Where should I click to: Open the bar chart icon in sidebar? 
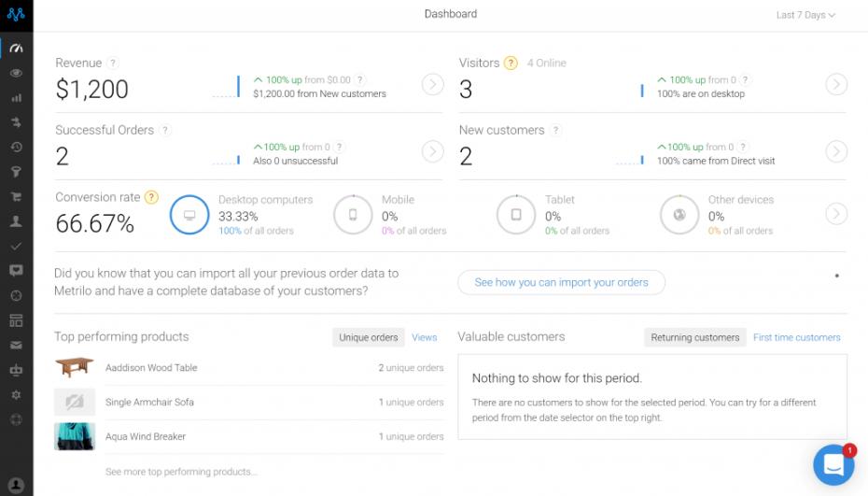(x=16, y=97)
